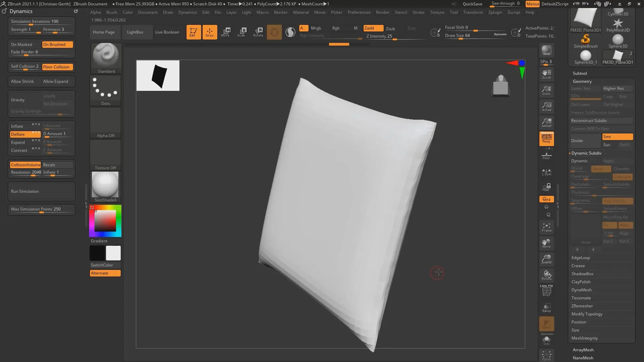The height and width of the screenshot is (362, 644).
Task: Click the BPR render icon
Action: pyautogui.click(x=546, y=51)
